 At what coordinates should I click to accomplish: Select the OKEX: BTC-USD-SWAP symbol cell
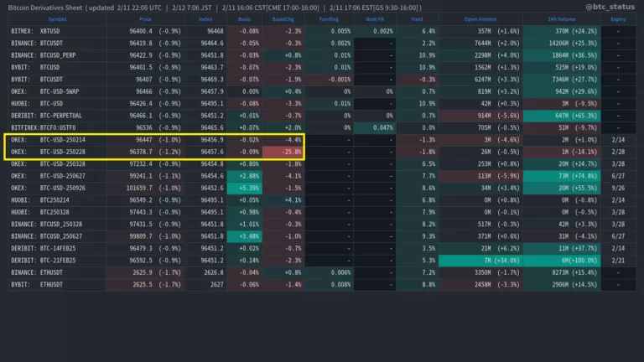coord(57,91)
